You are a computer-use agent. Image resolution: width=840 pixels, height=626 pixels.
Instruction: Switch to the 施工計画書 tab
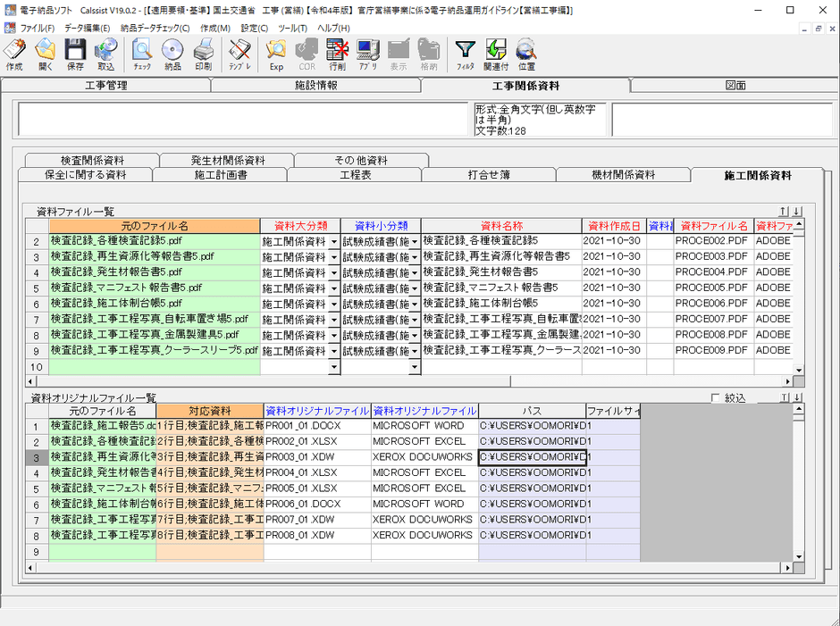click(221, 175)
